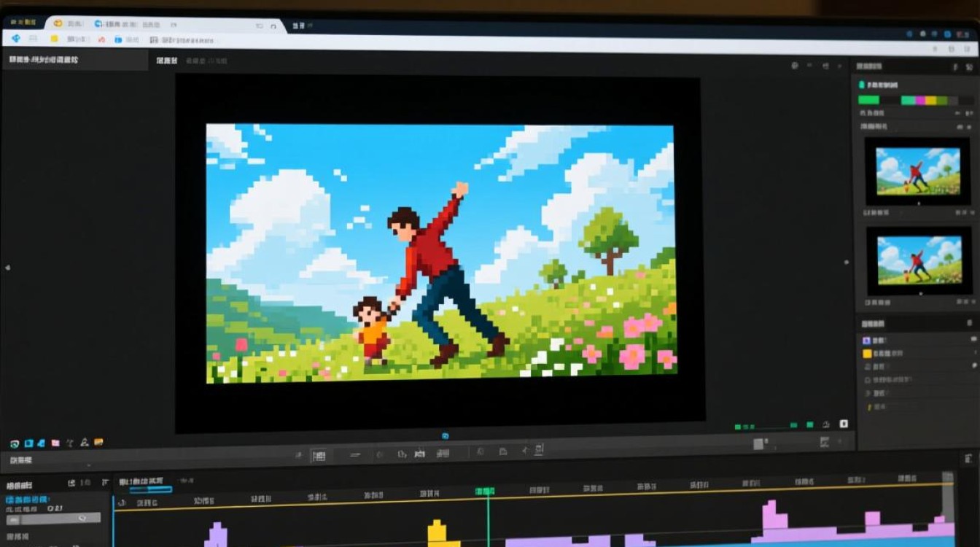This screenshot has width=980, height=547.
Task: Click the small blue icon centered beneath the preview
Action: [x=445, y=436]
